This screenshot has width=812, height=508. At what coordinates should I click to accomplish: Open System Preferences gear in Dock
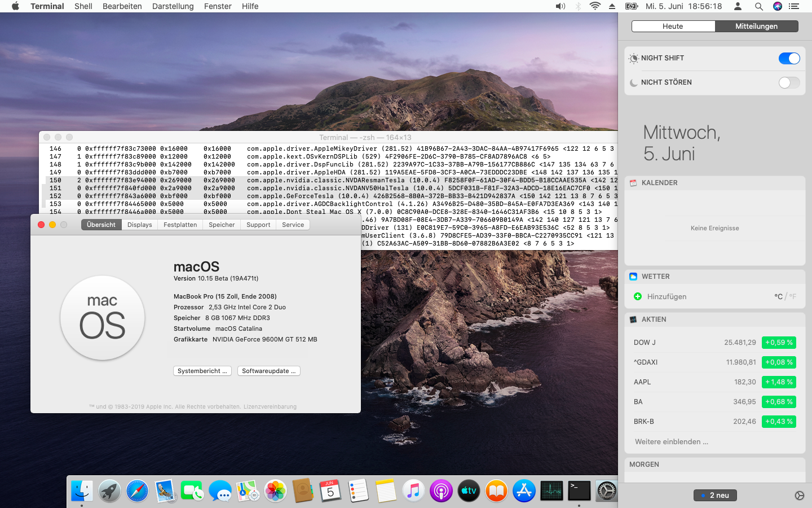[x=606, y=491]
